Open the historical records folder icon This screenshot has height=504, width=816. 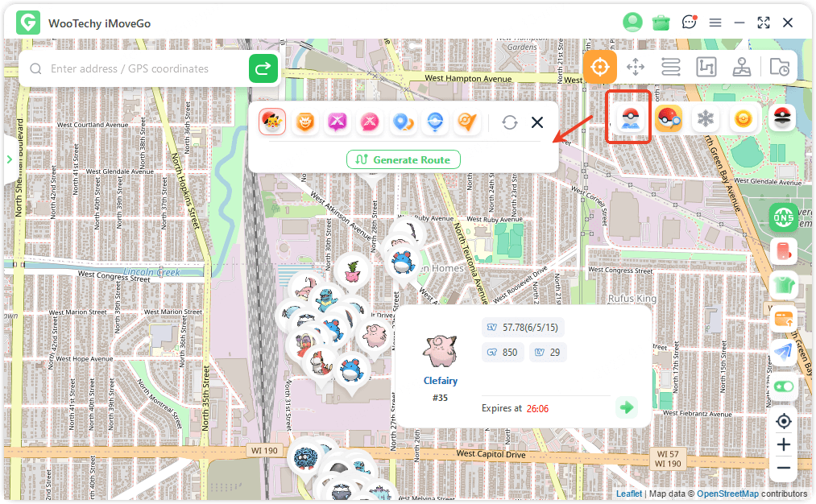pyautogui.click(x=779, y=67)
